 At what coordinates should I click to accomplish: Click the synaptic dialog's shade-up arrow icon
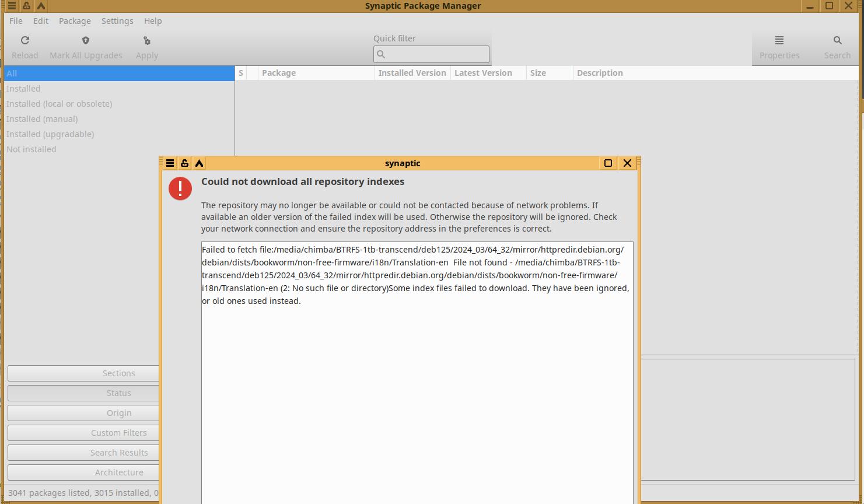199,163
